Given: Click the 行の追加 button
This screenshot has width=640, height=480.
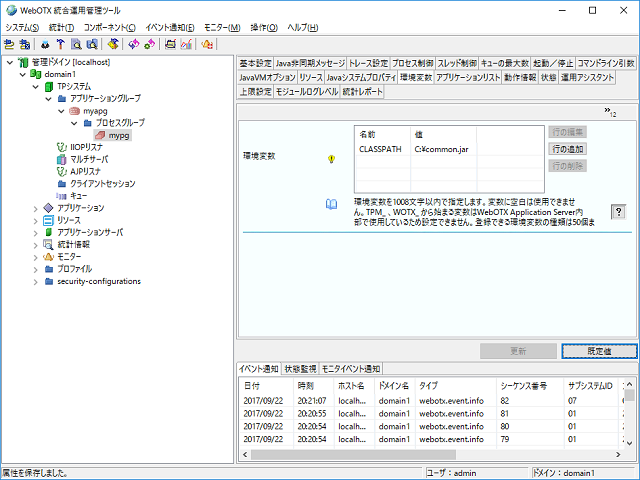Looking at the screenshot, I should (x=567, y=149).
